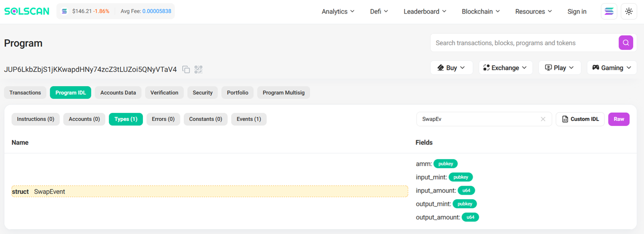Open the Leaderboard dropdown

(425, 12)
